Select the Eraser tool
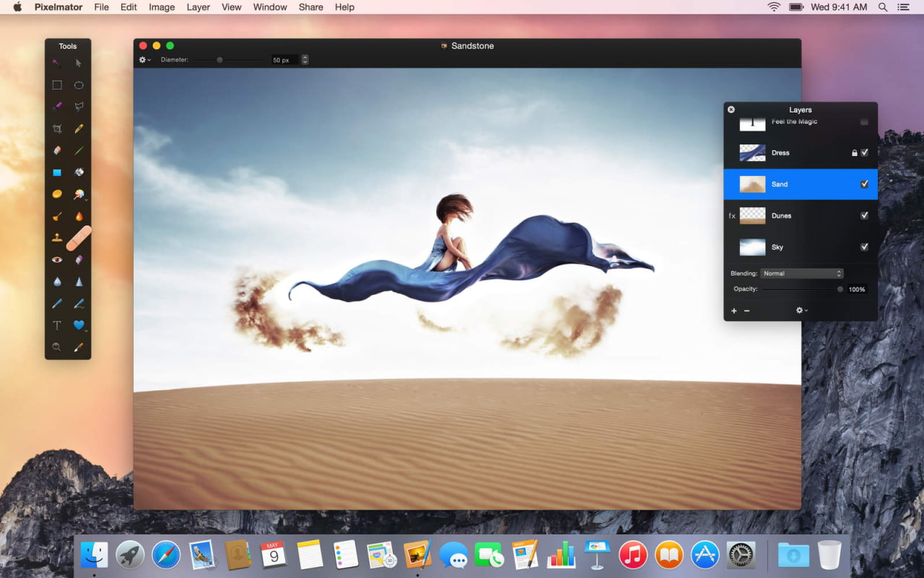The height and width of the screenshot is (578, 924). pos(56,150)
